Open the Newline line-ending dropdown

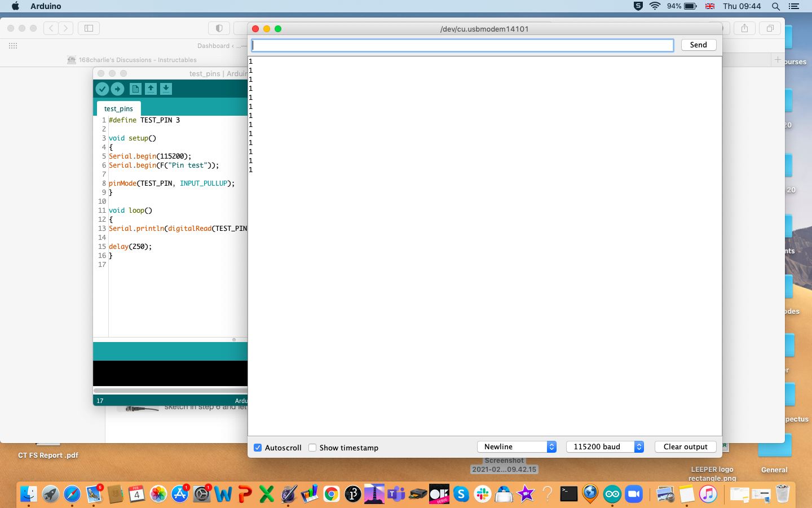point(517,446)
